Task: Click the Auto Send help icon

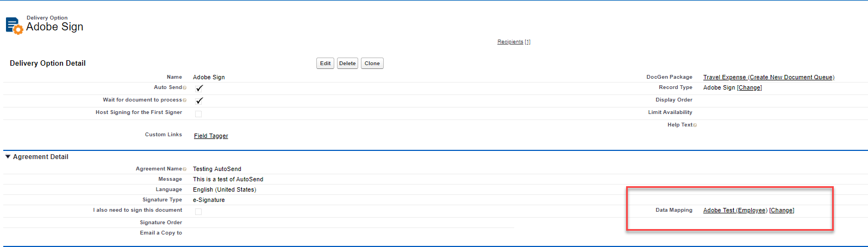Action: click(x=185, y=88)
